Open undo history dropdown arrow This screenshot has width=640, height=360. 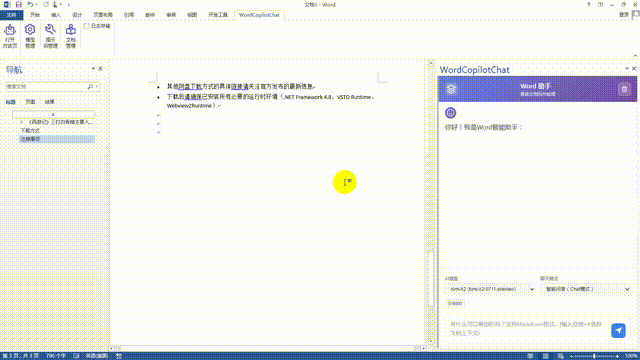(x=36, y=4)
